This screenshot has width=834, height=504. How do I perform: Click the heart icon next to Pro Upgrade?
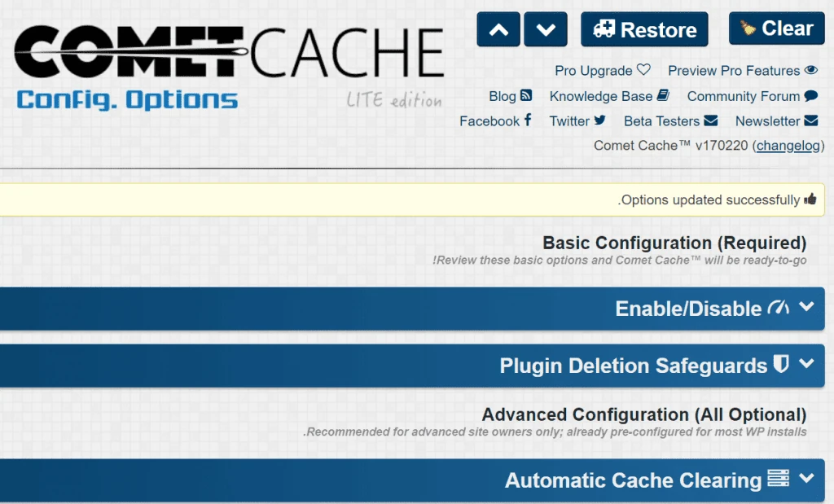643,70
